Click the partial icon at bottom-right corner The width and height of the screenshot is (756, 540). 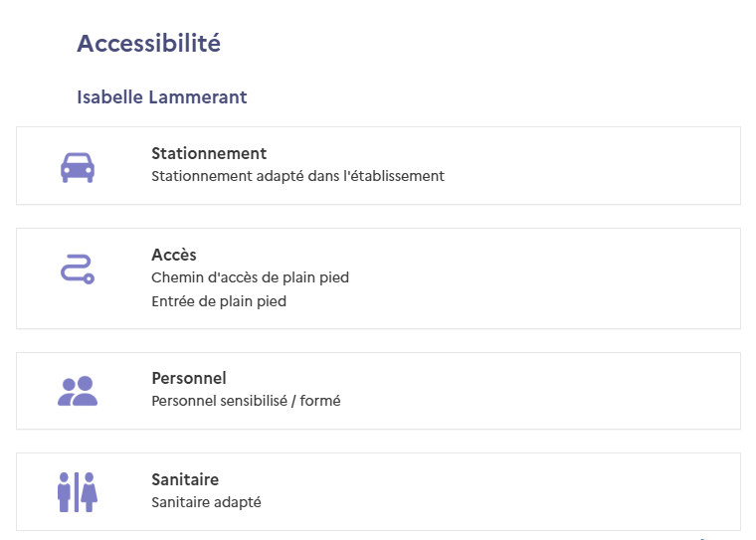point(704,538)
